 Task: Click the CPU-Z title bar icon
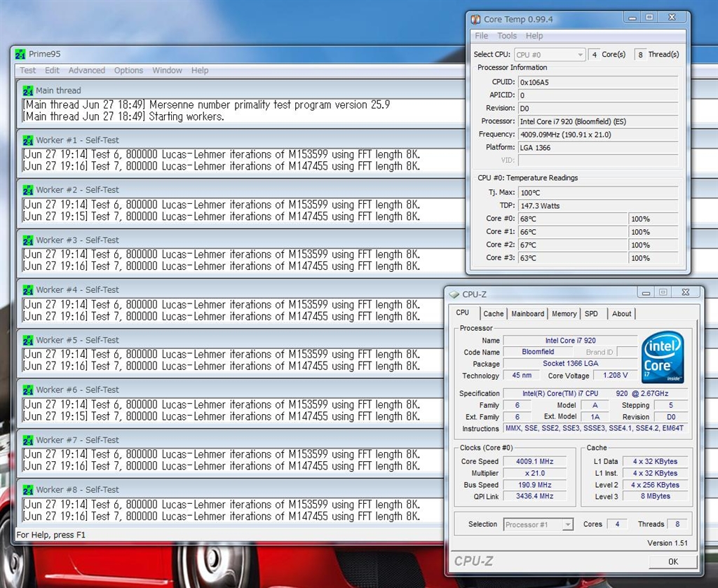point(454,294)
